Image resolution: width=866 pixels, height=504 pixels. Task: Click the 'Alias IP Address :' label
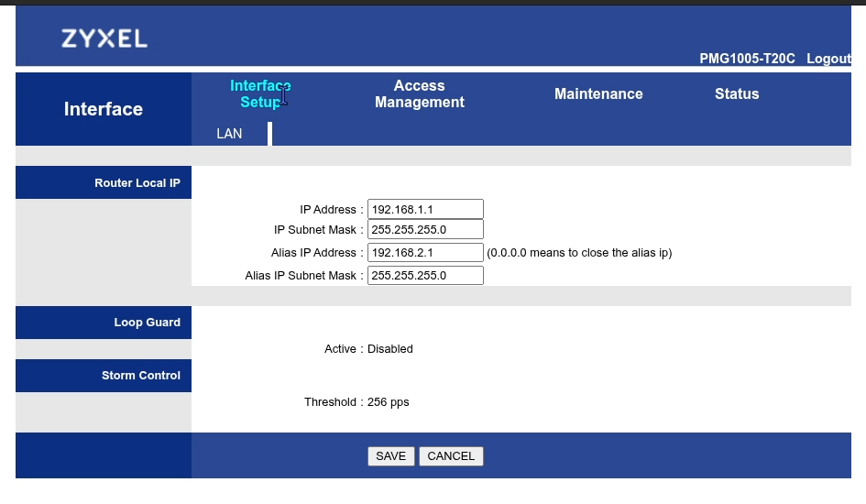(317, 253)
